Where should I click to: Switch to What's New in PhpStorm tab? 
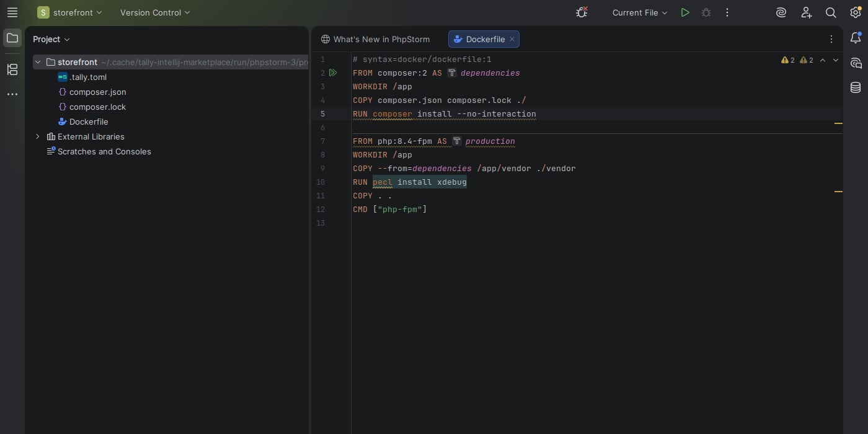click(x=375, y=39)
